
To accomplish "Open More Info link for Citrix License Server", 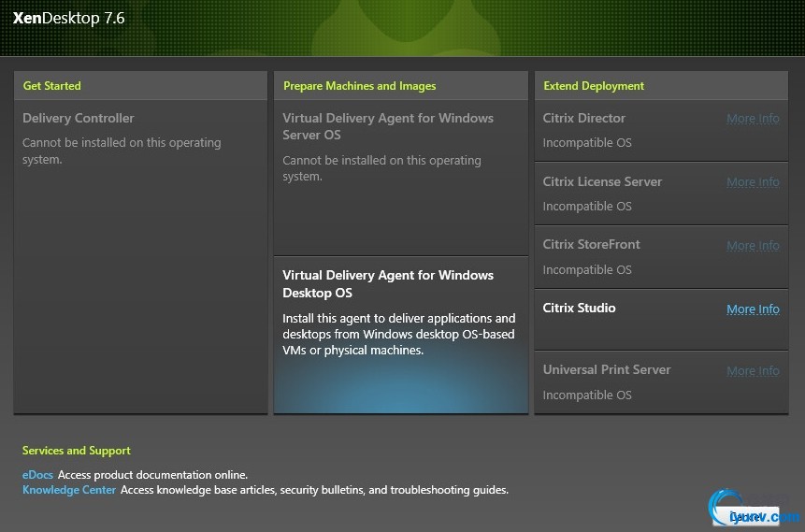I will (x=753, y=182).
